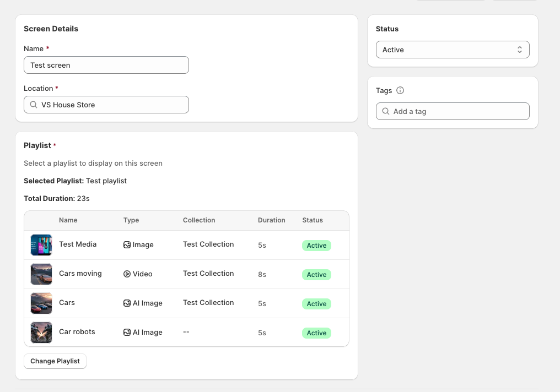Click the 5s duration in Cars row
Viewport: 560px width, 392px height.
(x=262, y=303)
